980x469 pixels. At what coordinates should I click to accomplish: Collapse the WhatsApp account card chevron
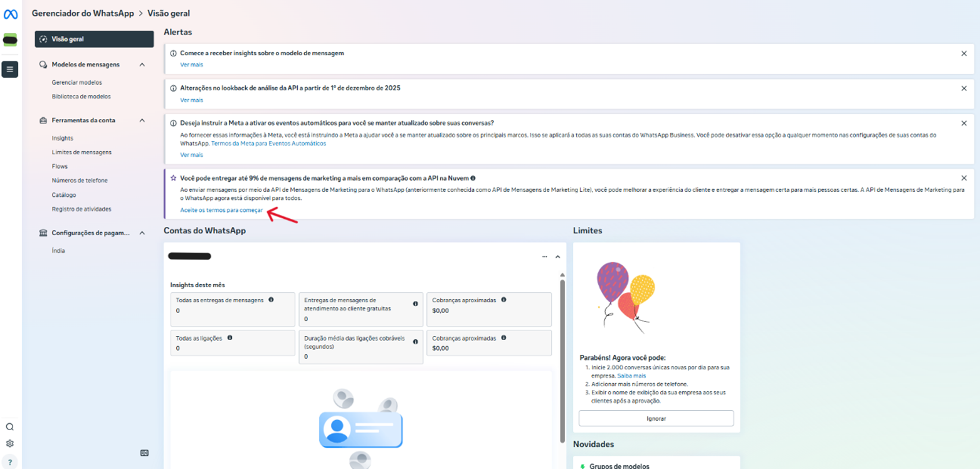click(557, 257)
